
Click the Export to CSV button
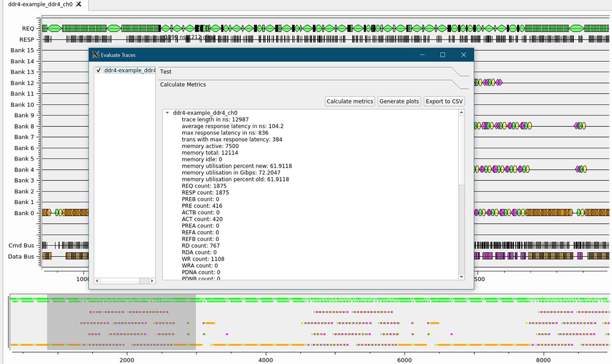pyautogui.click(x=444, y=101)
